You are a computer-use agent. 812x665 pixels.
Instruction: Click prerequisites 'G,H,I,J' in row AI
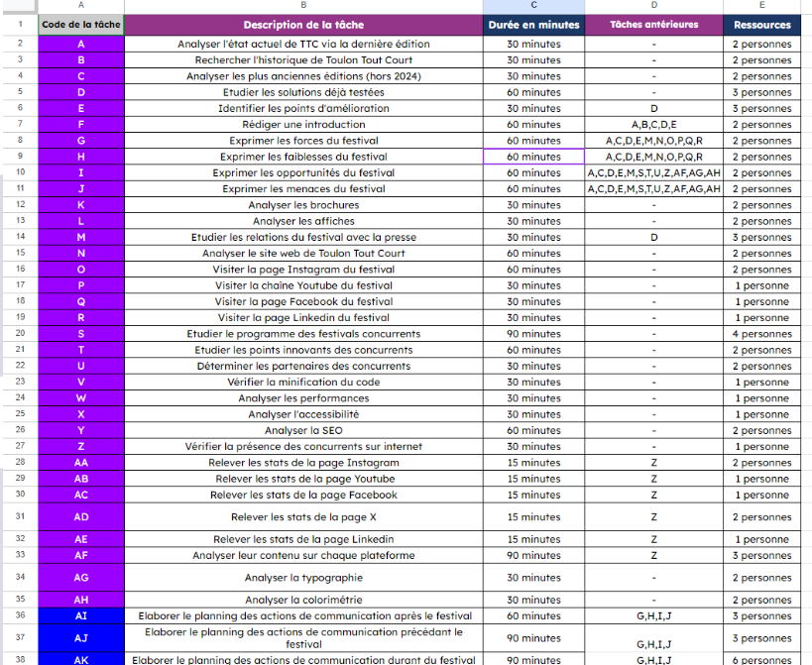click(654, 615)
